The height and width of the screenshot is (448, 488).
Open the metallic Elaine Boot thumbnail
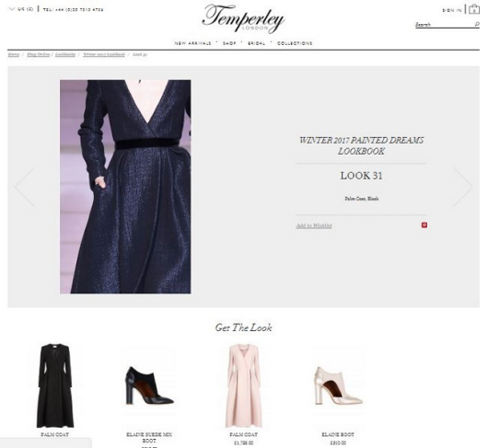(338, 385)
